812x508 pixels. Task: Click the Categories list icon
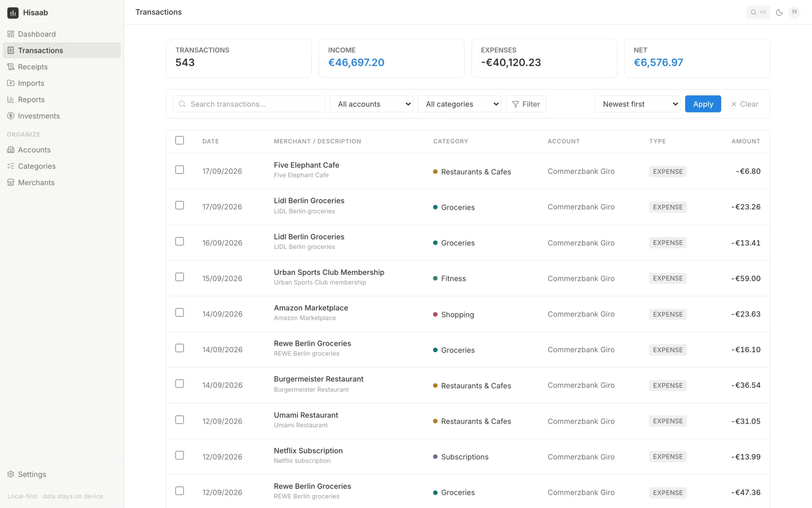(x=11, y=166)
